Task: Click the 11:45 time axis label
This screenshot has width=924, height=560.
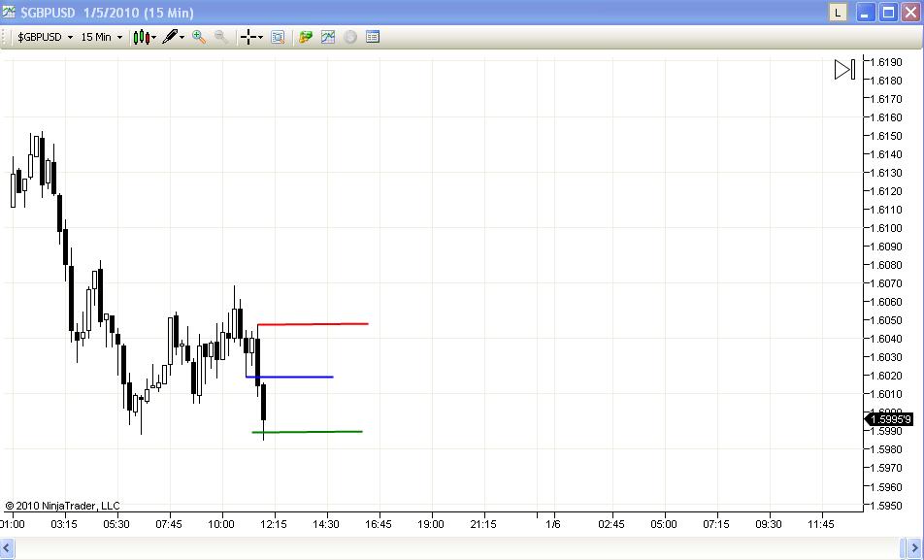Action: [x=820, y=524]
